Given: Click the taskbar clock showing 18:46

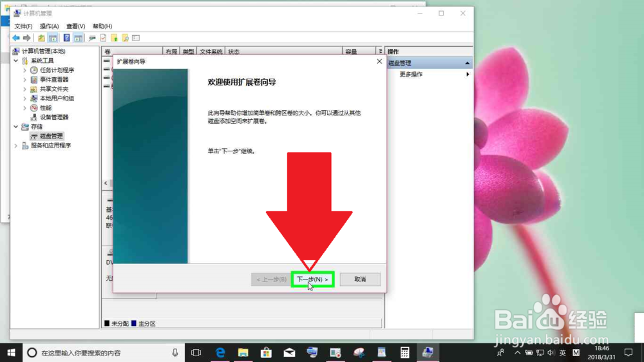Looking at the screenshot, I should click(601, 348).
